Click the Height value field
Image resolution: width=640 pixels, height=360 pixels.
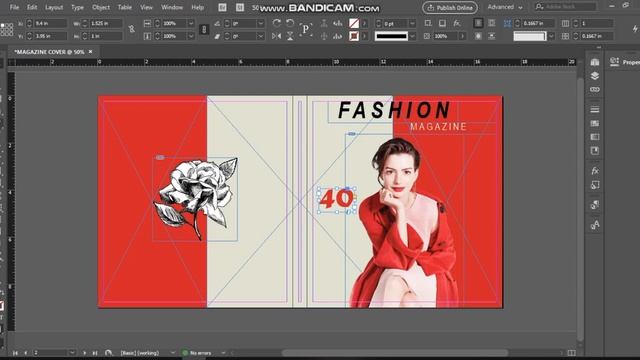pyautogui.click(x=105, y=36)
